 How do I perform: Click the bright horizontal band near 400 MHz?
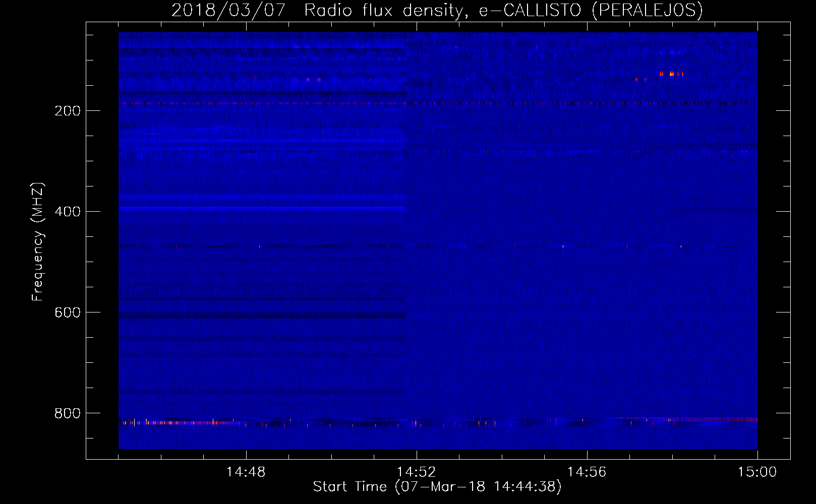tap(262, 208)
